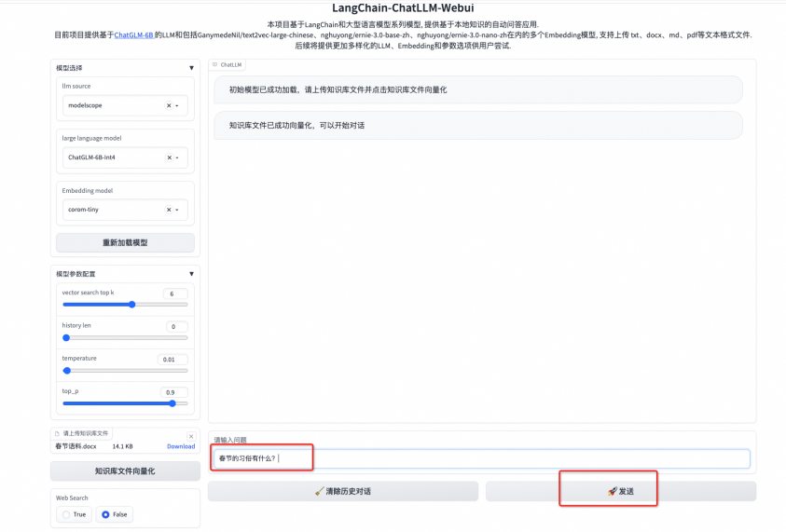
Task: Open the Embedding model dropdown arrow
Action: [x=177, y=210]
